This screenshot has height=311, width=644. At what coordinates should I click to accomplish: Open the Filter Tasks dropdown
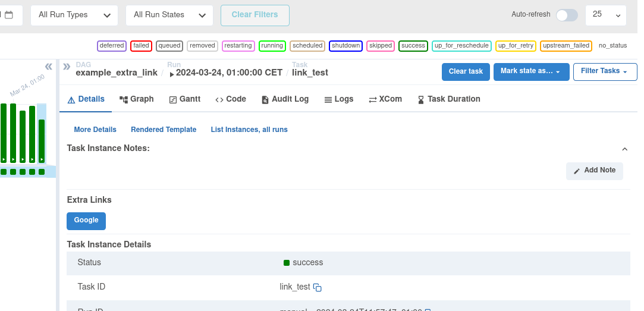click(x=604, y=71)
